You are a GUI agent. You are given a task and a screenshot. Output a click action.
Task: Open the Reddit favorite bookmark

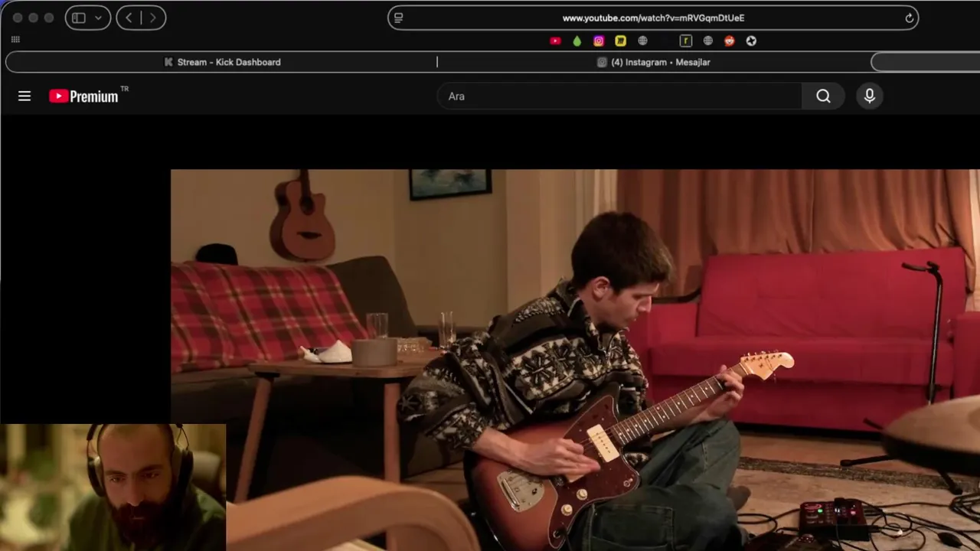[x=730, y=41]
